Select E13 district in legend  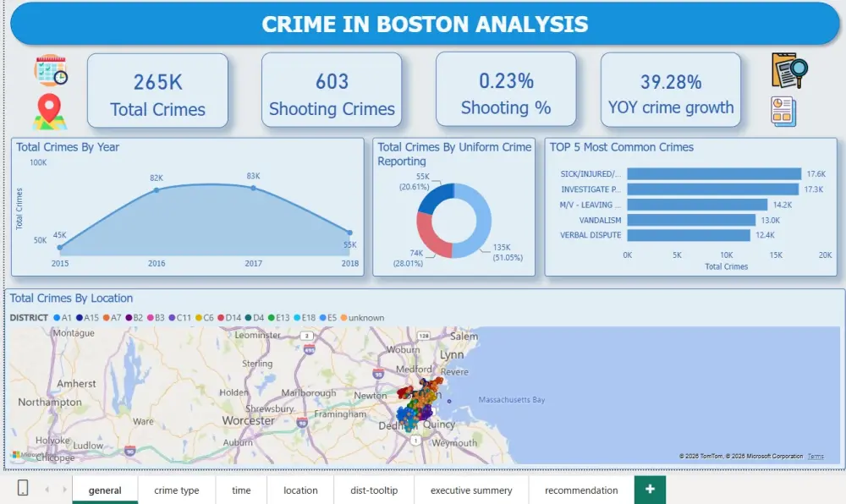279,318
